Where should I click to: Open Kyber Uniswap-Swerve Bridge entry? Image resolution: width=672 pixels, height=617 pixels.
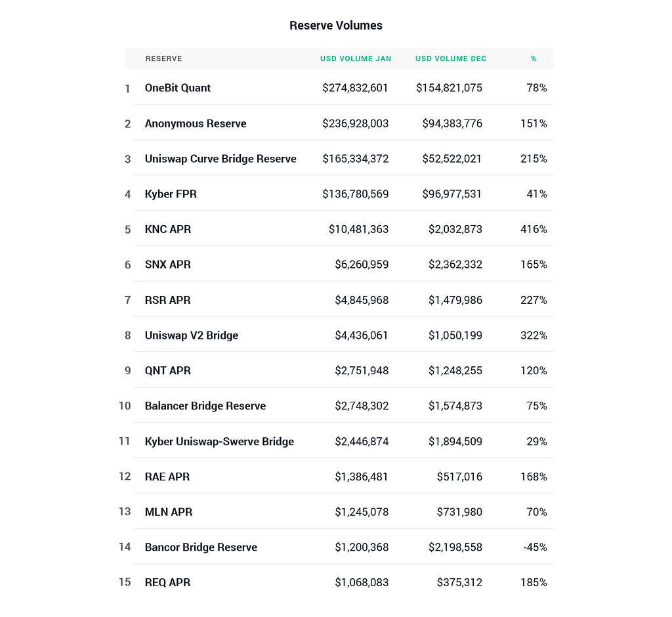(219, 441)
